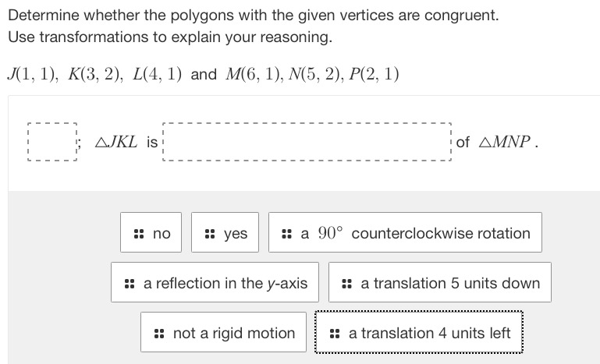Viewport: 600px width, 364px height.
Task: Choose 'a 90° counterclockwise rotation' tile
Action: pyautogui.click(x=405, y=232)
